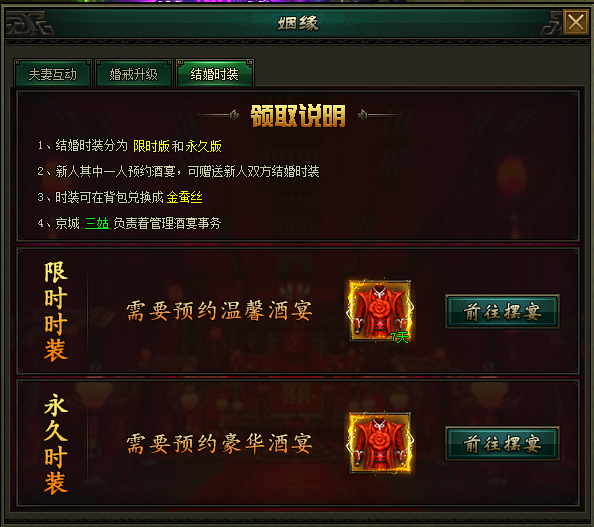Close the 姻缘 window
Image resolution: width=594 pixels, height=527 pixels.
coord(575,23)
